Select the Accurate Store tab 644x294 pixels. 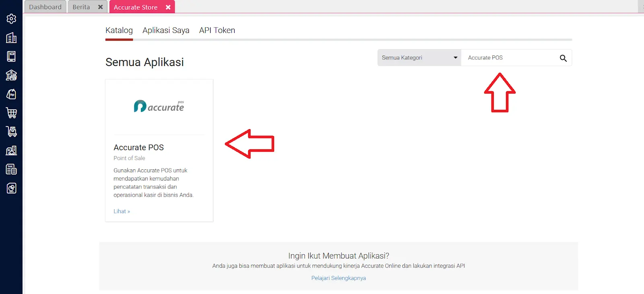[x=136, y=7]
